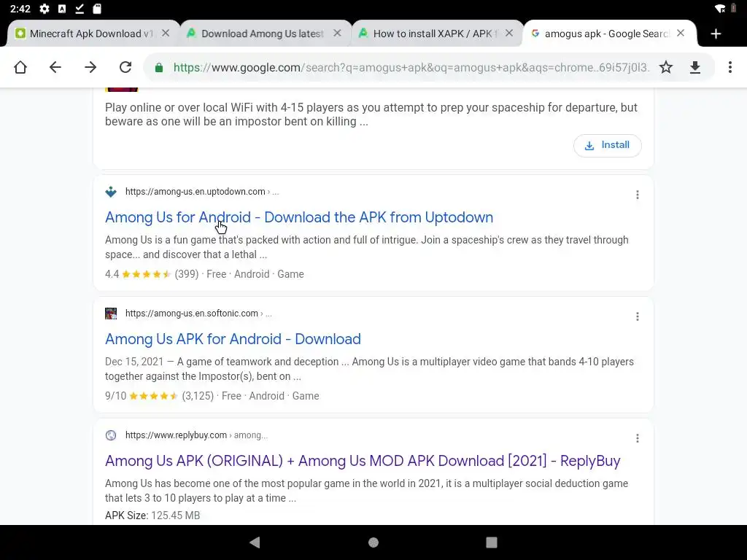Tap the green padlock security icon

tap(159, 68)
